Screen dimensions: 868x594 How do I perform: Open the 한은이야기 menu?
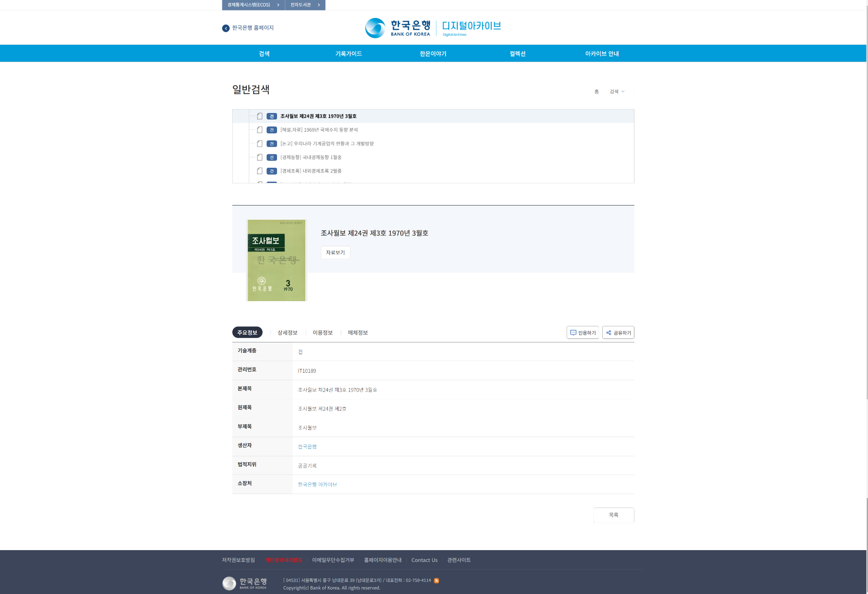[x=433, y=53]
